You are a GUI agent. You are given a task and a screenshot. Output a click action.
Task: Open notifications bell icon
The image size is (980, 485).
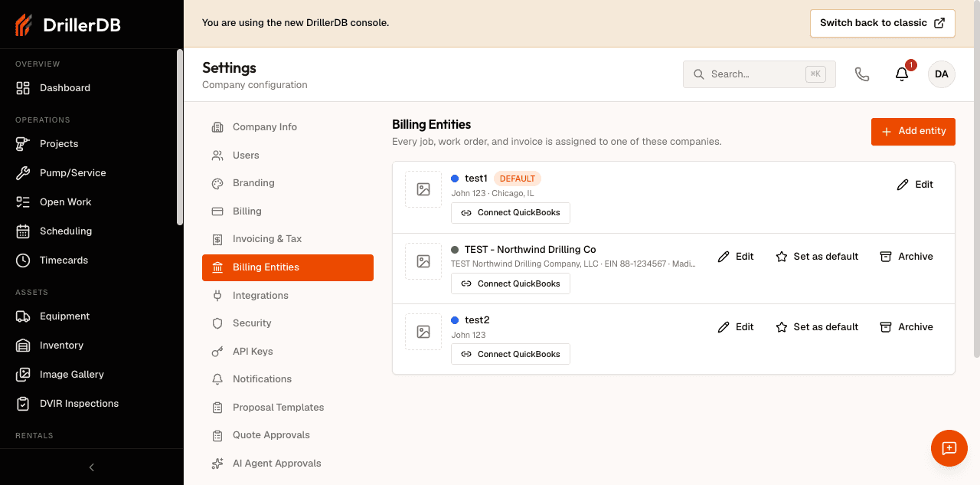pyautogui.click(x=902, y=74)
